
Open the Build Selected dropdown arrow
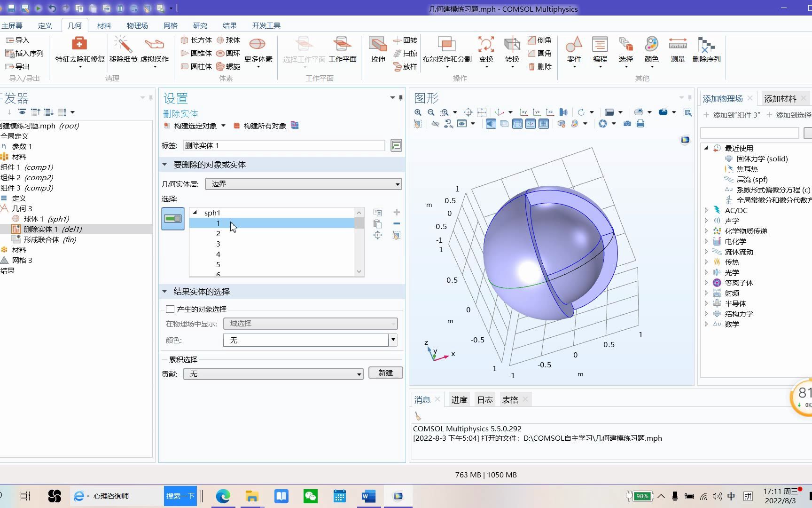223,126
